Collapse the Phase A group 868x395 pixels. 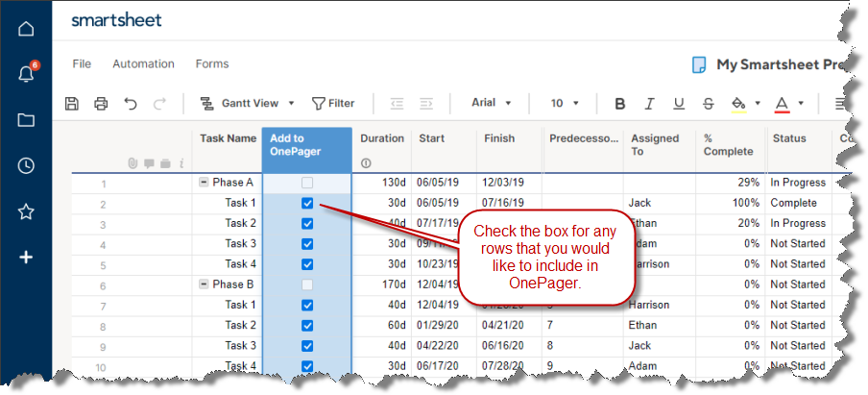click(204, 183)
